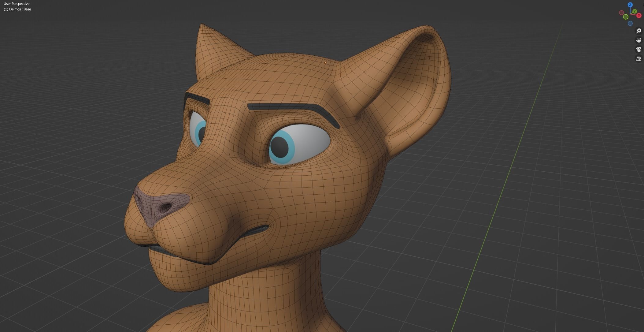Click the blue Z axis gizmo handle
This screenshot has width=644, height=332.
click(x=630, y=5)
